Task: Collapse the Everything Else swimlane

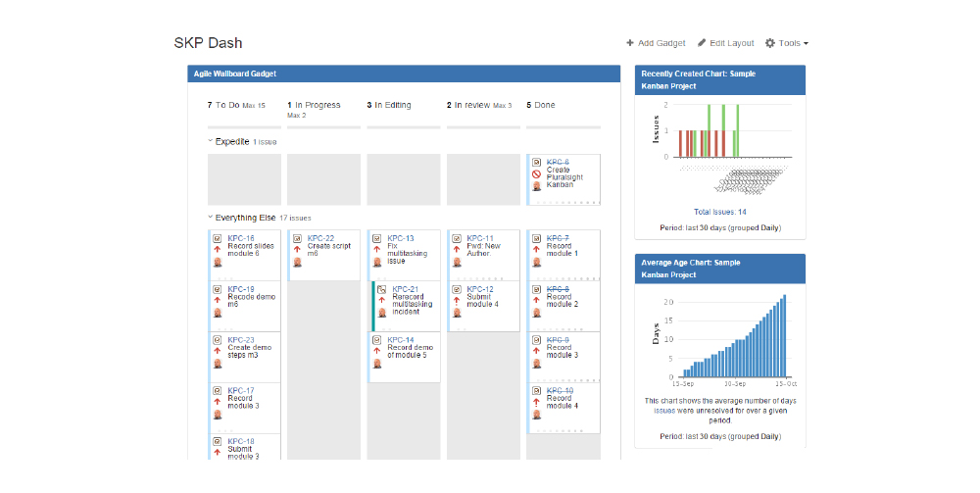Action: [211, 218]
